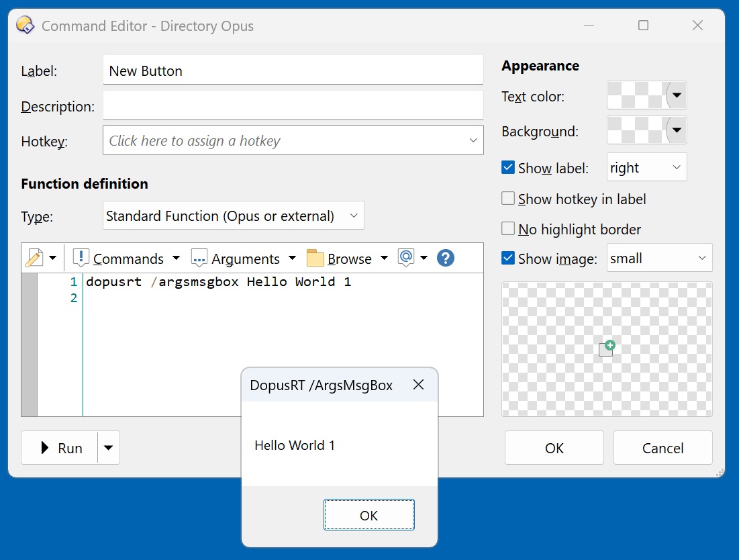Open the Show image size dropdown
Viewport: 739px width, 560px height.
tap(659, 258)
